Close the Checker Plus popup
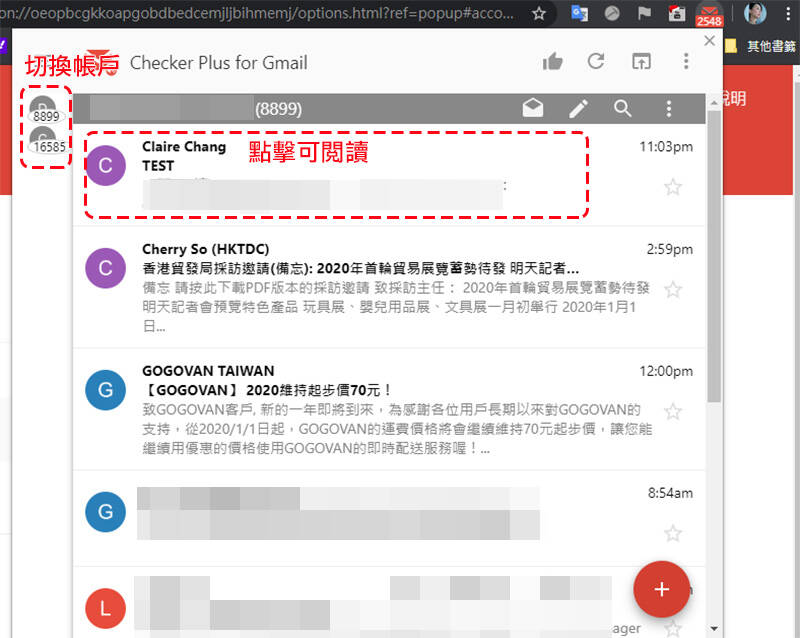 click(x=709, y=40)
